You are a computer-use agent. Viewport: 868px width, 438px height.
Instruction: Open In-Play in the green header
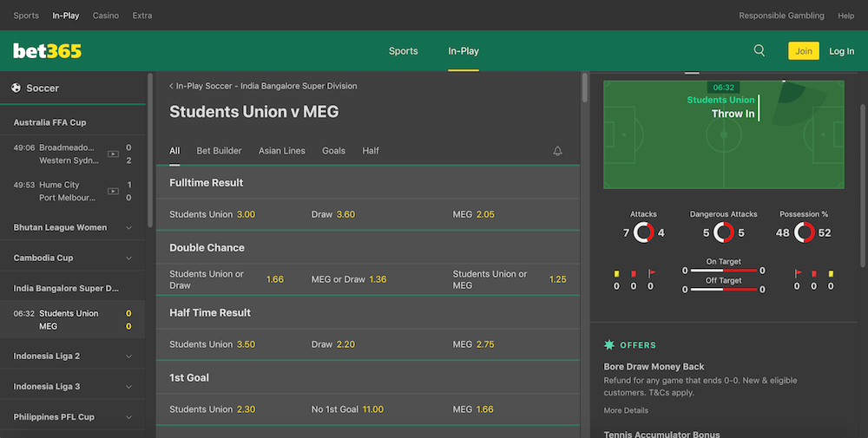coord(464,51)
